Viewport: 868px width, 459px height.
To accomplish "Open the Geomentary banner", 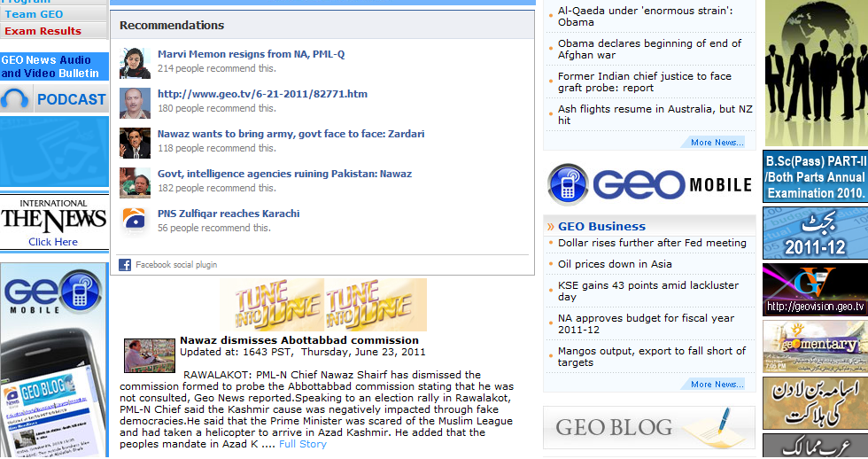I will 816,346.
